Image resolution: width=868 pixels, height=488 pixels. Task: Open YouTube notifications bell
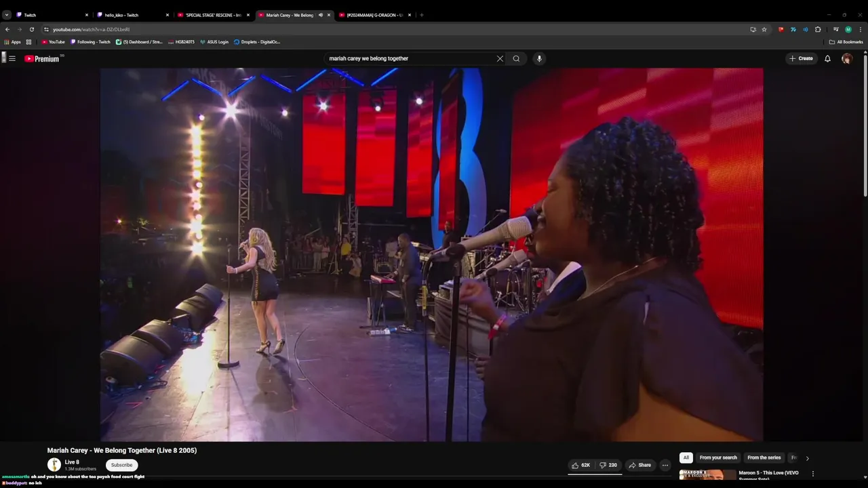click(827, 58)
